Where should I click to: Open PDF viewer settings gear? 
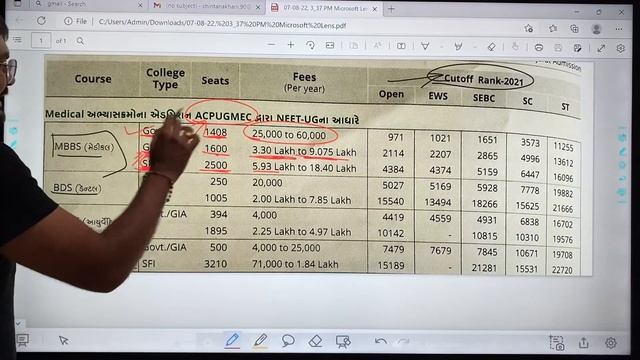[x=620, y=48]
